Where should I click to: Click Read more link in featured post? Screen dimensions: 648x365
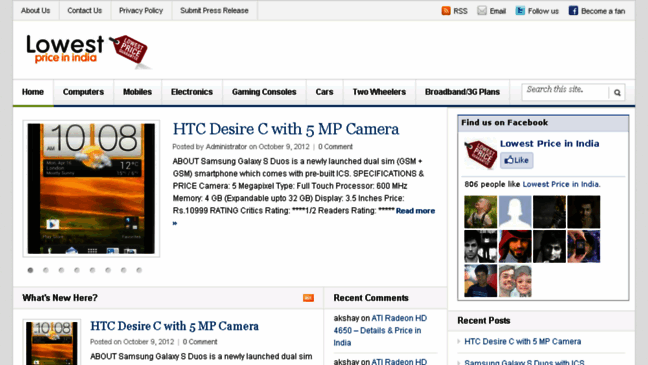(415, 211)
